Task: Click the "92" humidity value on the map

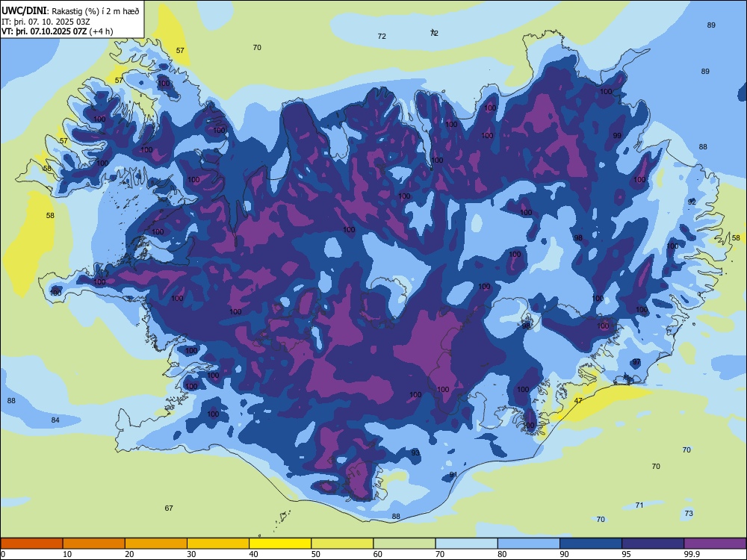Action: tap(692, 202)
